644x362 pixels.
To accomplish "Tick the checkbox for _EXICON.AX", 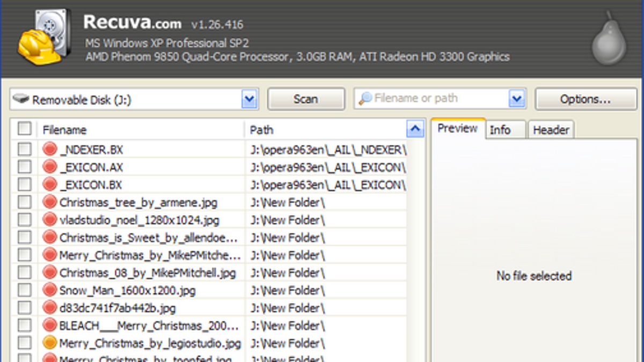I will pyautogui.click(x=24, y=167).
